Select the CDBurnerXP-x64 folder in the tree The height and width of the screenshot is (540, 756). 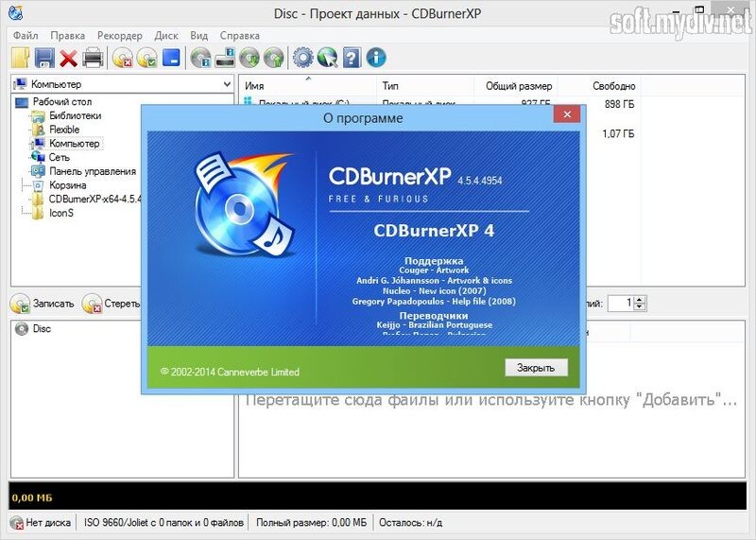coord(94,200)
